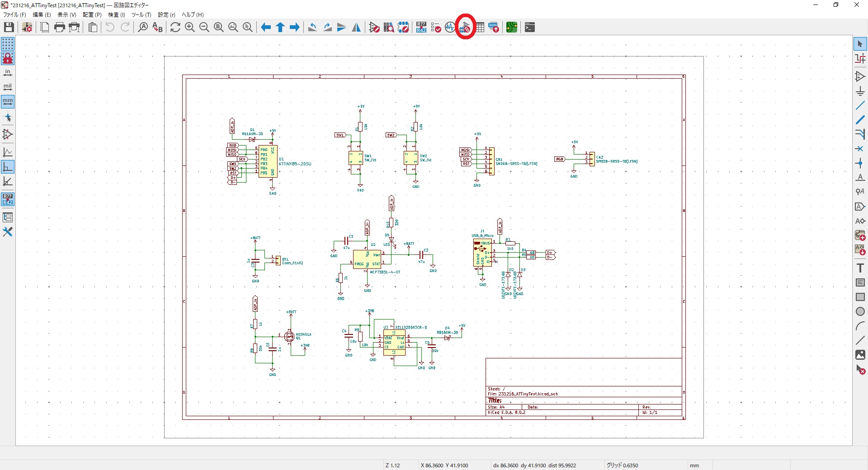Switch units to inches

[8, 73]
